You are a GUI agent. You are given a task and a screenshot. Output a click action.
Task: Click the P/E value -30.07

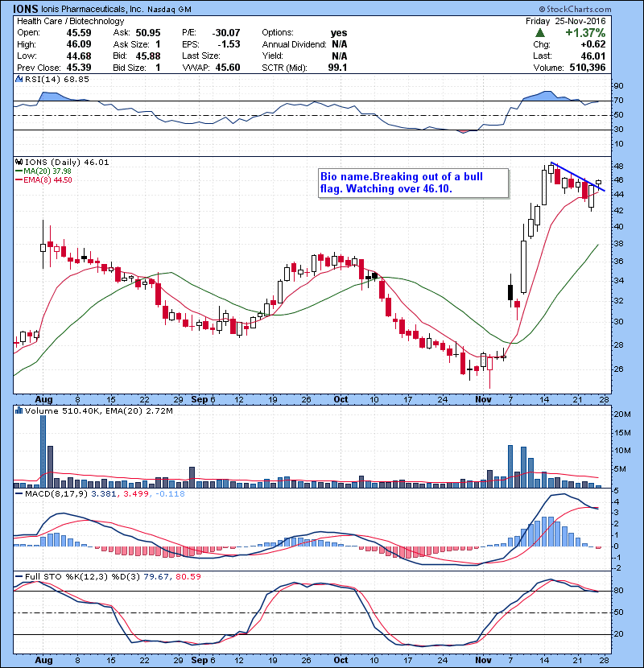coord(226,33)
